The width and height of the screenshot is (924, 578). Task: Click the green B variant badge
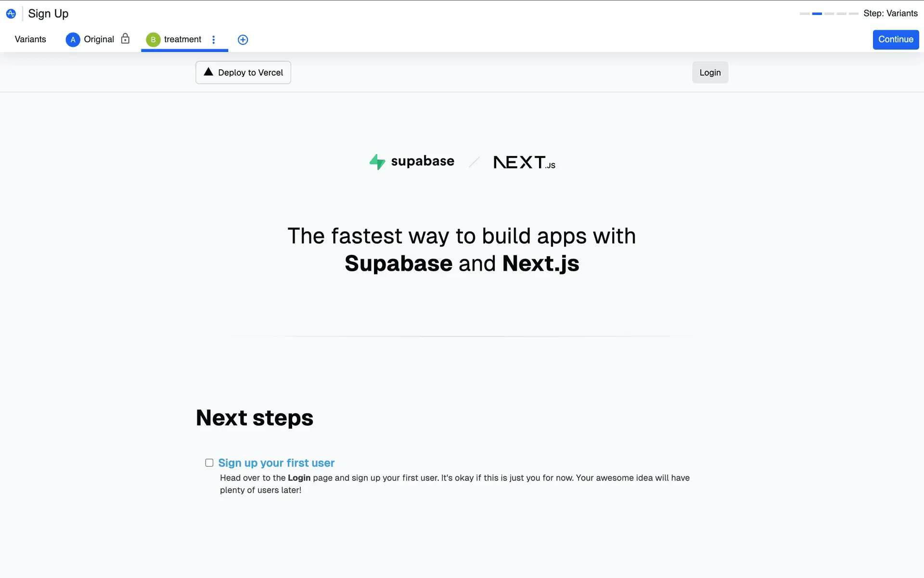point(153,39)
